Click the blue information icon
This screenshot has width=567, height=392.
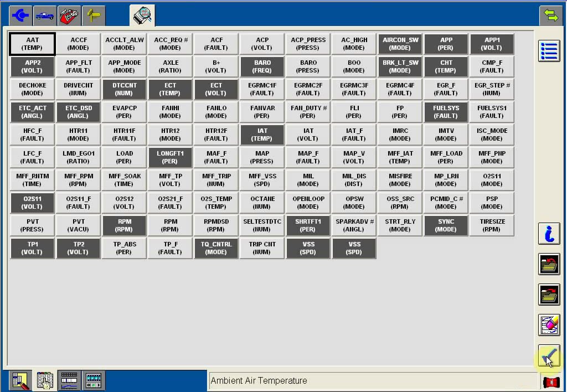click(549, 234)
